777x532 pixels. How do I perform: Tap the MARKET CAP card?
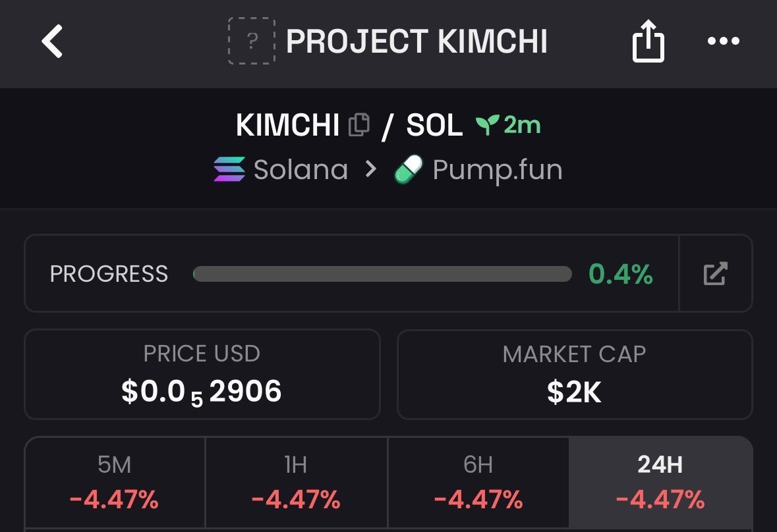[x=575, y=374]
